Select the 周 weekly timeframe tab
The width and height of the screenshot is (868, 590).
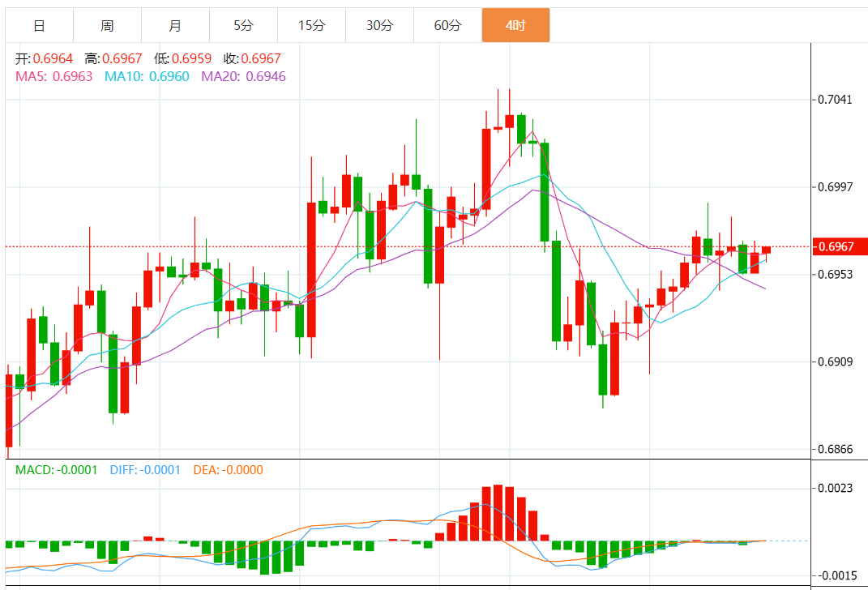click(x=107, y=25)
